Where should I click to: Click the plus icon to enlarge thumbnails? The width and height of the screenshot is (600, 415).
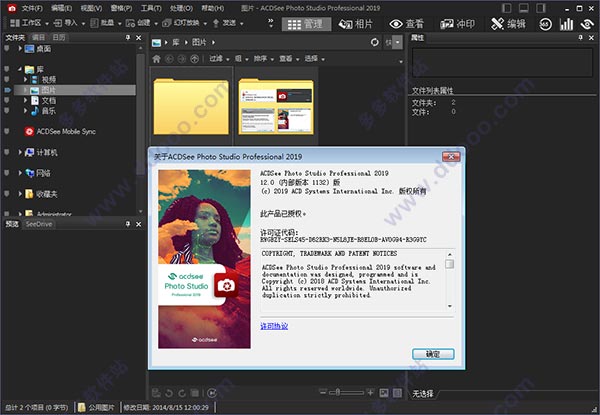(370, 392)
